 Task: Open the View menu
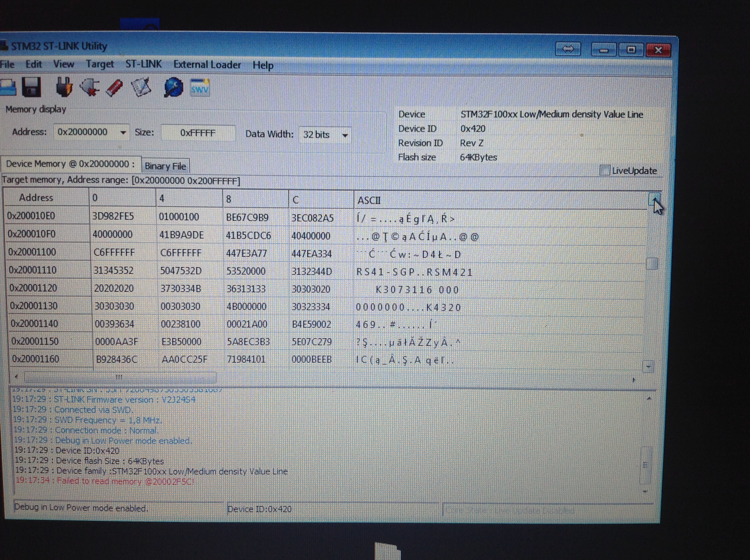click(64, 64)
